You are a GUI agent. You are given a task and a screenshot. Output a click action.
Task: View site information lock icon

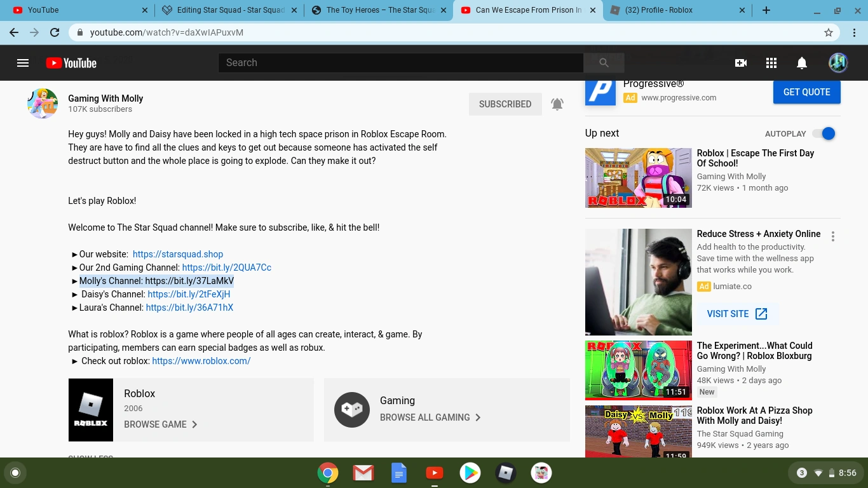coord(79,32)
